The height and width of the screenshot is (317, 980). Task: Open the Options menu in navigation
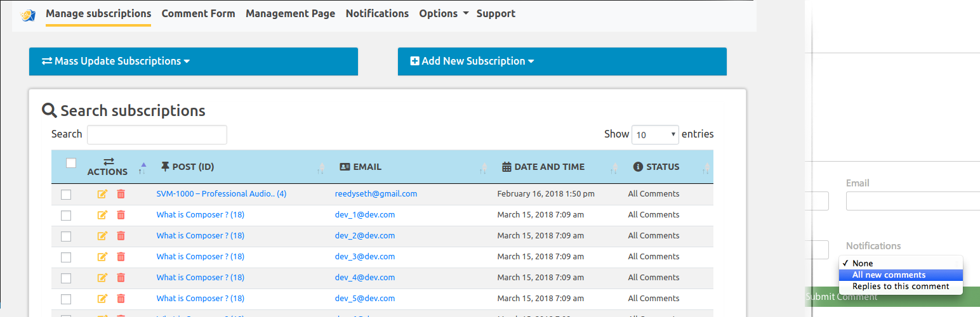coord(443,13)
